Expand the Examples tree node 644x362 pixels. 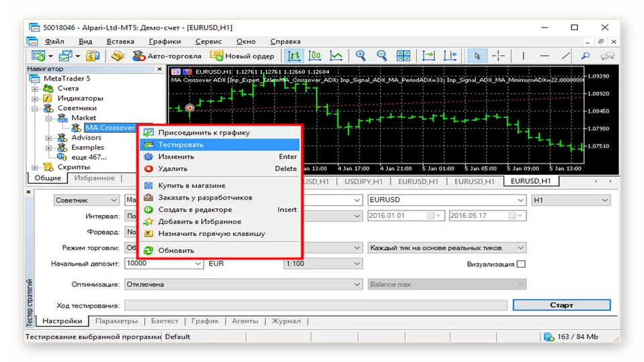coord(48,147)
